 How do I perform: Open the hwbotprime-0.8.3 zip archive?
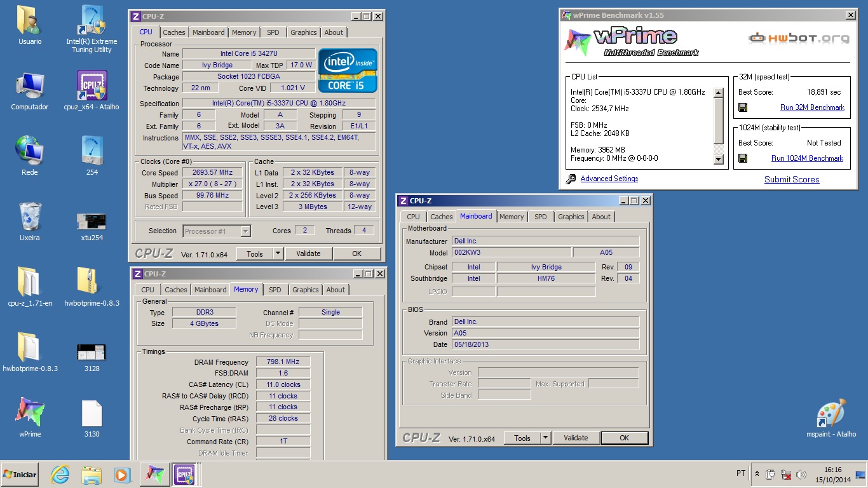pyautogui.click(x=92, y=287)
